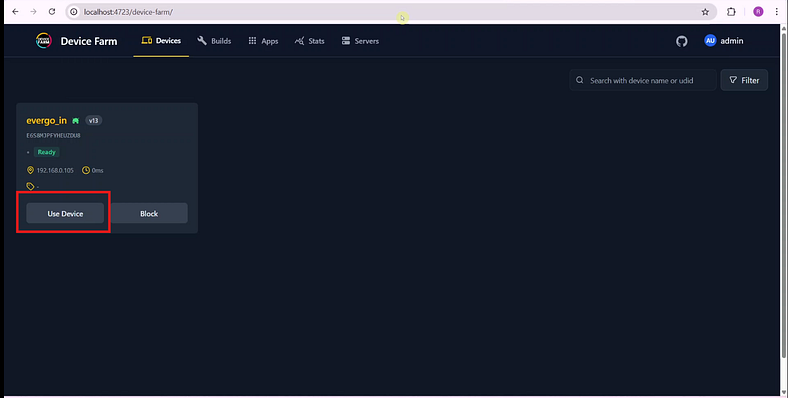The width and height of the screenshot is (788, 398).
Task: Click the admin username label
Action: click(732, 41)
